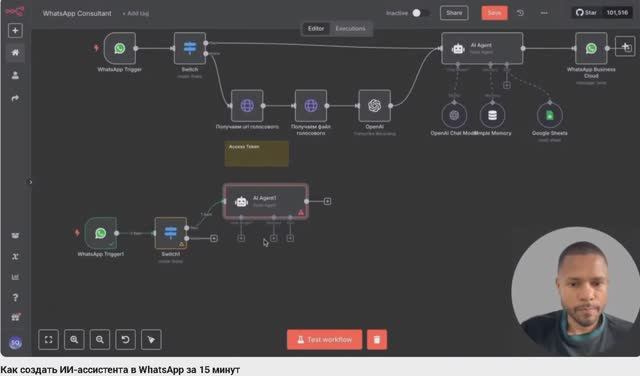This screenshot has height=376, width=640.
Task: Save the workflow
Action: (x=494, y=13)
